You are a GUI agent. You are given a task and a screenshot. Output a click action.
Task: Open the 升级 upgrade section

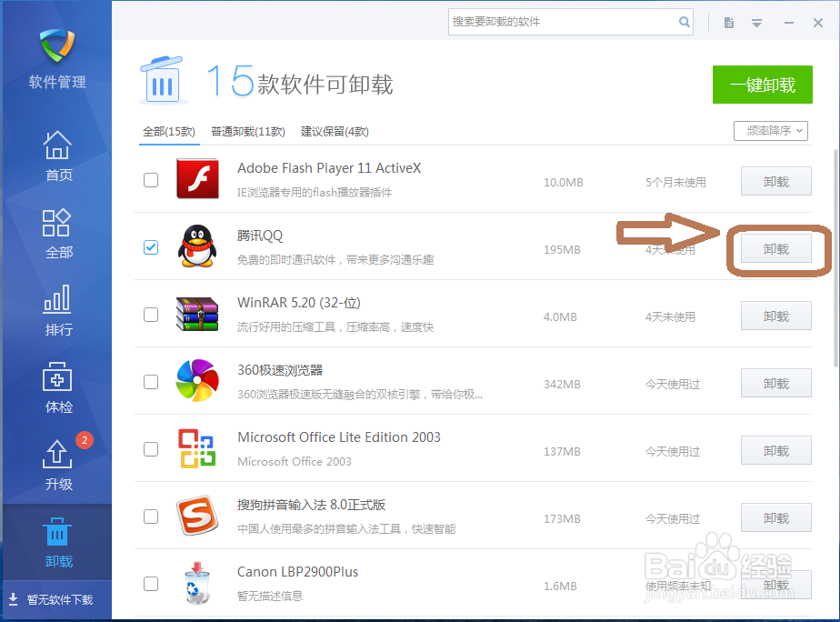point(58,465)
